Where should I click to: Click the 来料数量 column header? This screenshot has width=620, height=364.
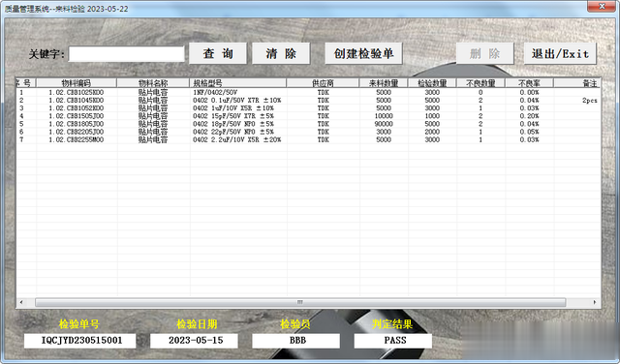coord(384,83)
